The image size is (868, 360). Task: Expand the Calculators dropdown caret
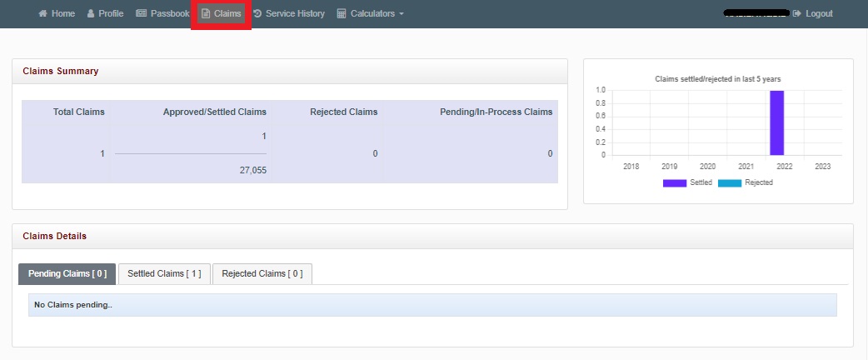coord(402,14)
